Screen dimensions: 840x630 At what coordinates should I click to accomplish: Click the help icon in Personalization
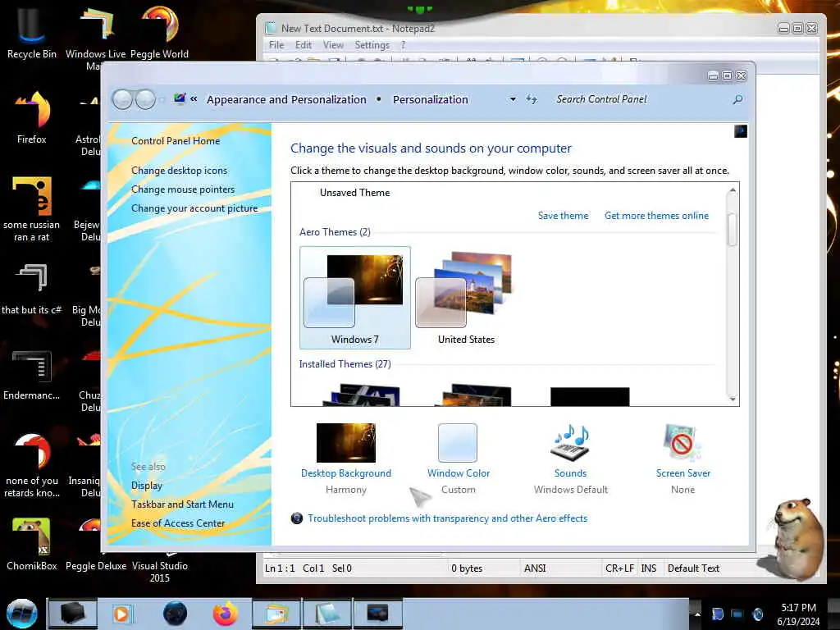741,131
